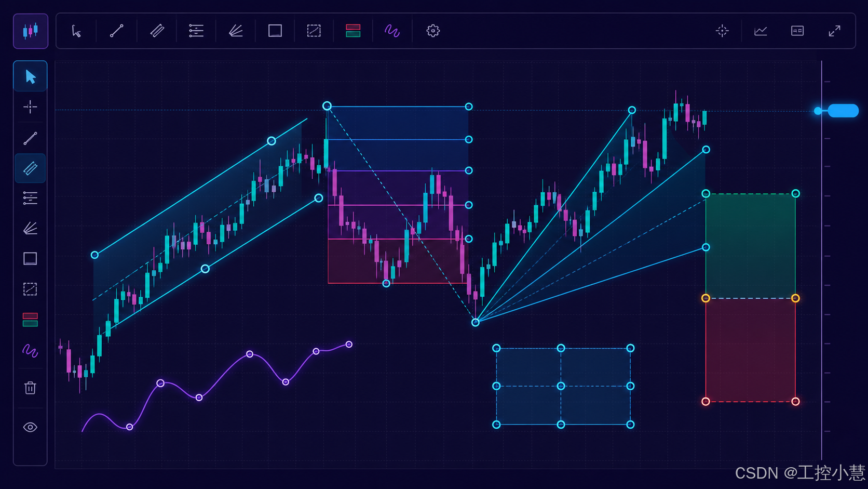Click the panel layout icon at top right

(x=797, y=31)
